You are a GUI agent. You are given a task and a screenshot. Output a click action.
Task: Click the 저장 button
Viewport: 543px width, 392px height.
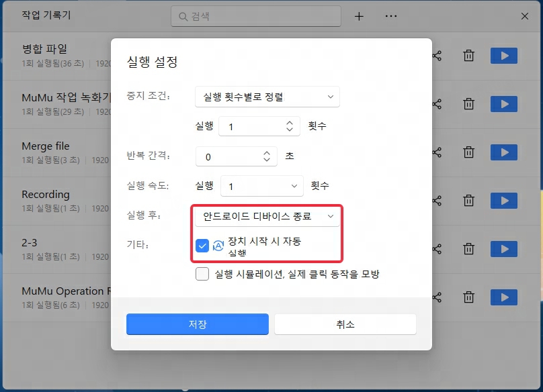(x=198, y=324)
